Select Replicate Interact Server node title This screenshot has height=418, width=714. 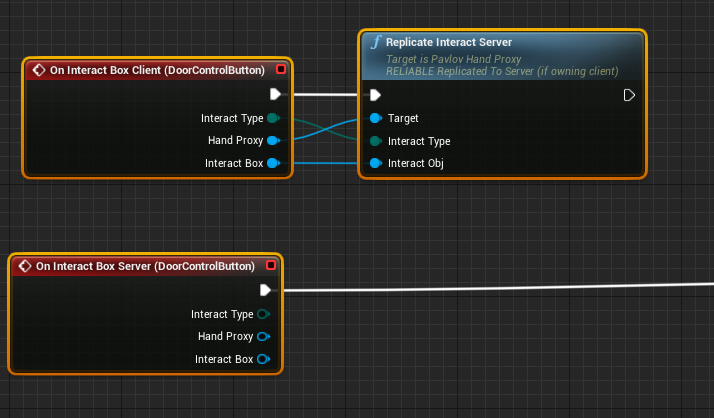[x=449, y=42]
